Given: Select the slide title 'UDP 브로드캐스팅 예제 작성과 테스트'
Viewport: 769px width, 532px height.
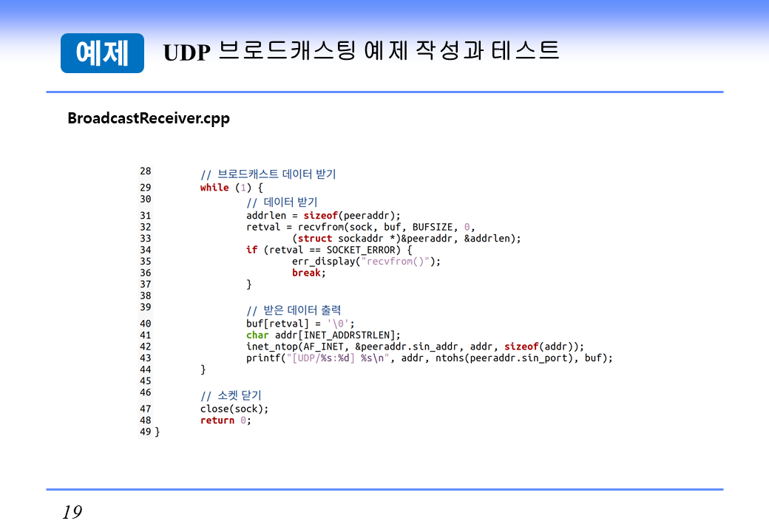Looking at the screenshot, I should click(x=361, y=51).
